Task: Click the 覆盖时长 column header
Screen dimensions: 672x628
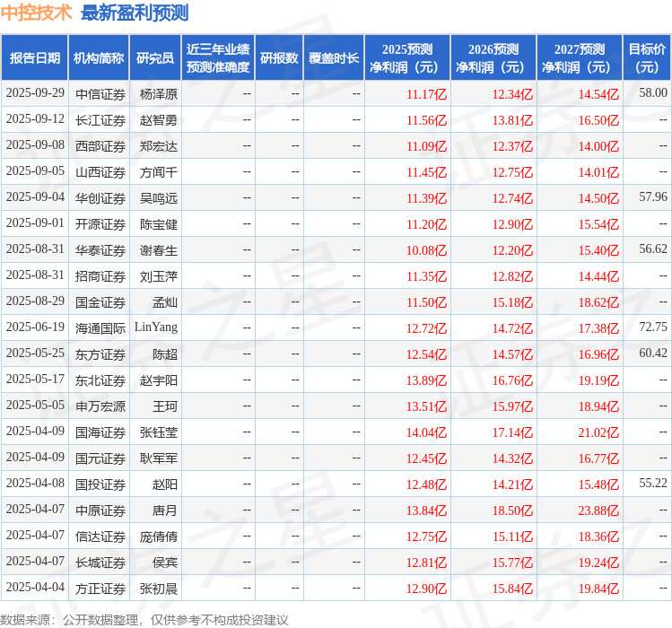Action: [334, 58]
